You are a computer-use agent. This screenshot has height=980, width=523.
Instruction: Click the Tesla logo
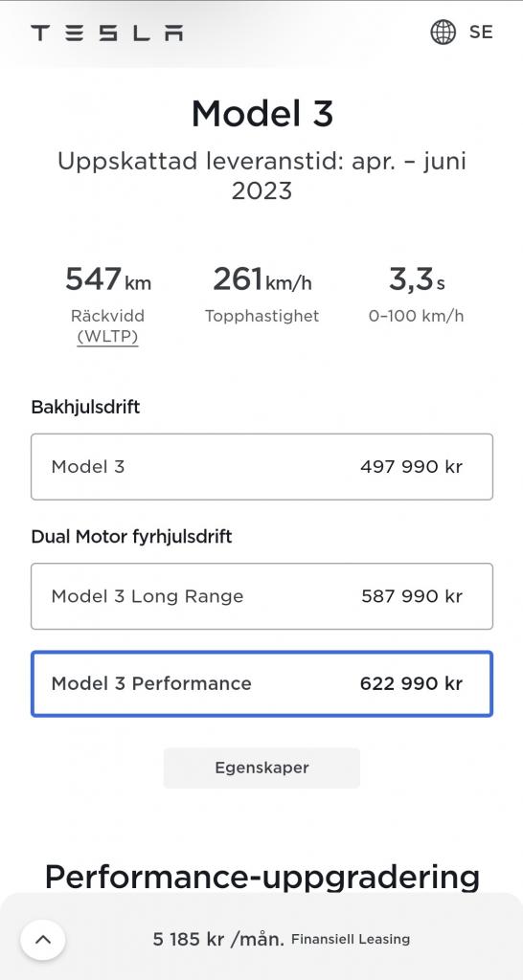tap(107, 33)
